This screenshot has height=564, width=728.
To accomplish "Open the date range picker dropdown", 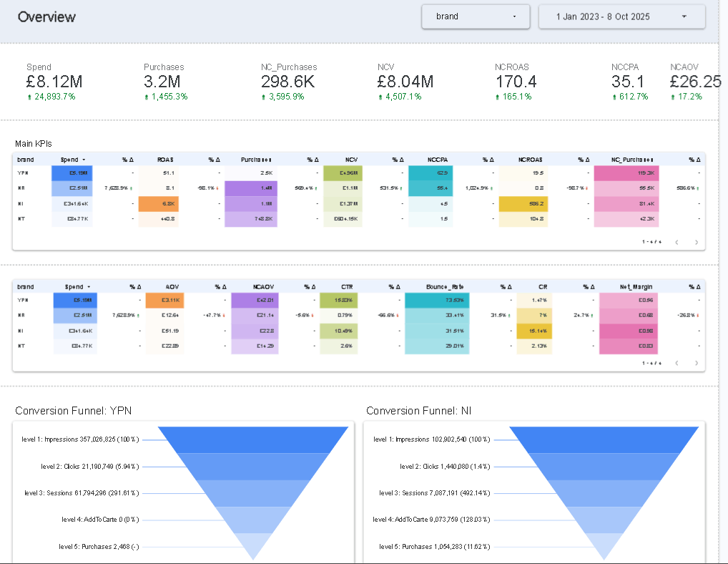I will (x=621, y=16).
